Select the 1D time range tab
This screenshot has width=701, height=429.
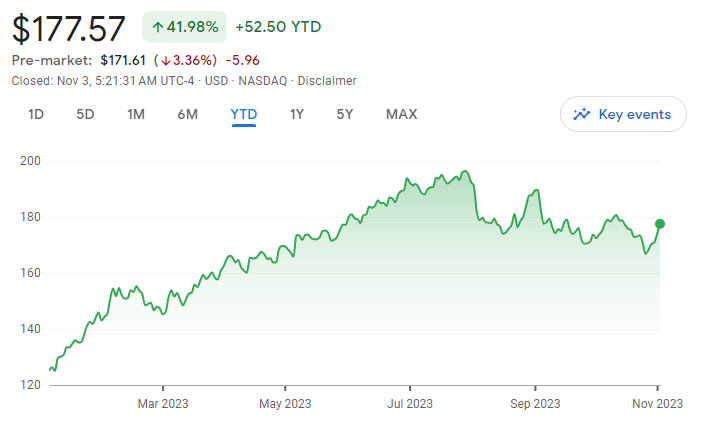tap(36, 114)
